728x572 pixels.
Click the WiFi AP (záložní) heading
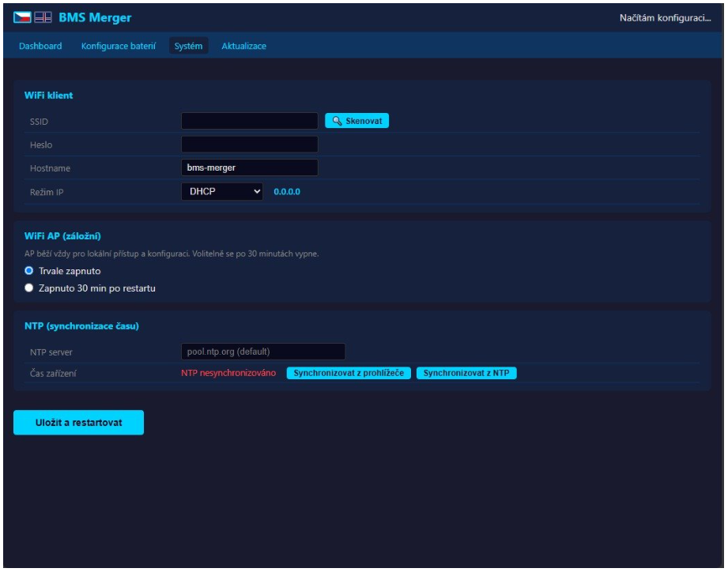(62, 235)
